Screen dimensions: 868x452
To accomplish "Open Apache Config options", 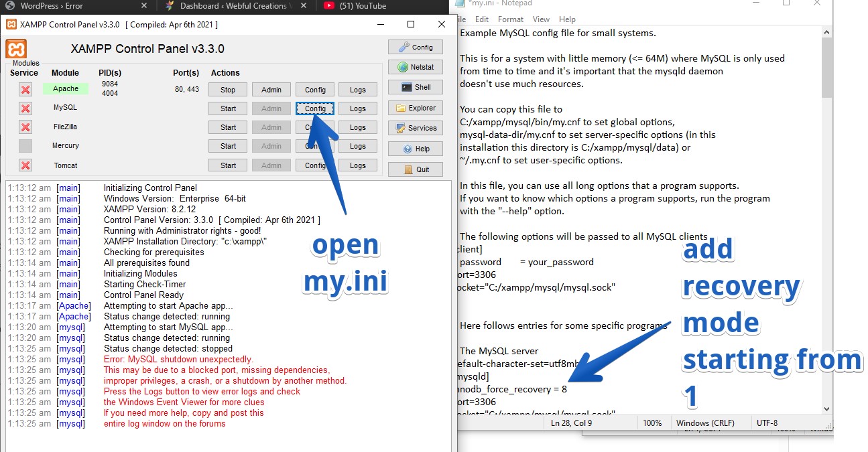I will [x=315, y=90].
